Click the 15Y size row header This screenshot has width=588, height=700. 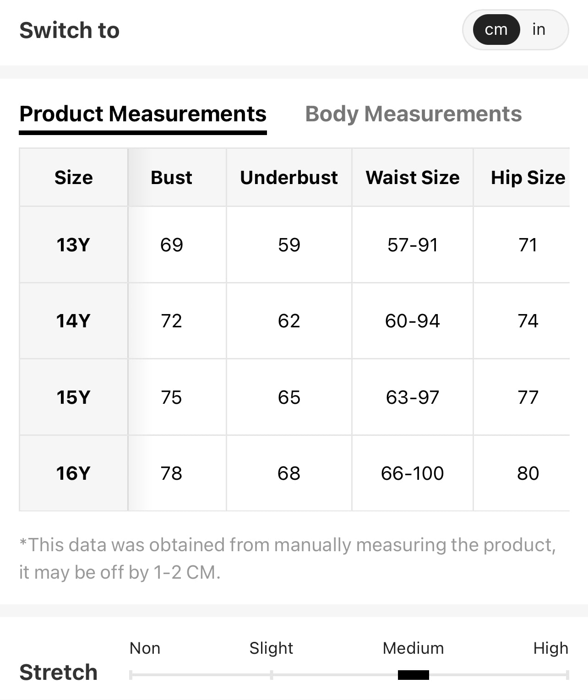[x=73, y=397]
